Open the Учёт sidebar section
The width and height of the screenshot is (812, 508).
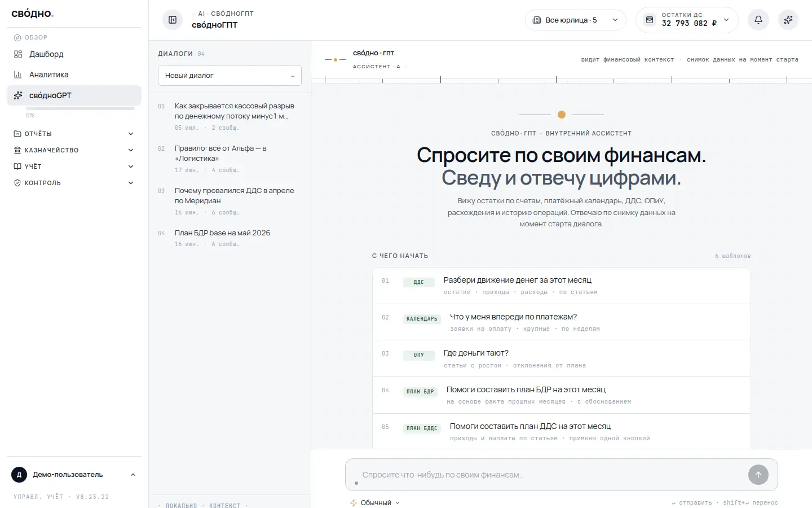click(74, 167)
